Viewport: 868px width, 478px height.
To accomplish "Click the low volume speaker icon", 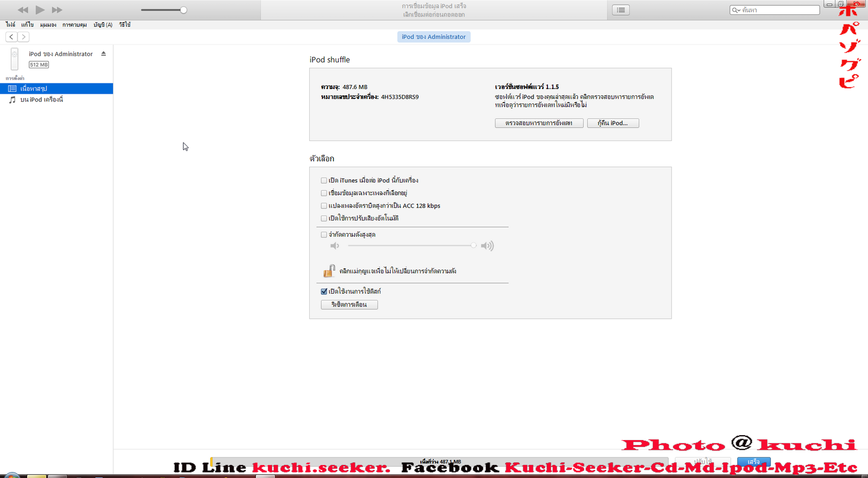I will (335, 246).
